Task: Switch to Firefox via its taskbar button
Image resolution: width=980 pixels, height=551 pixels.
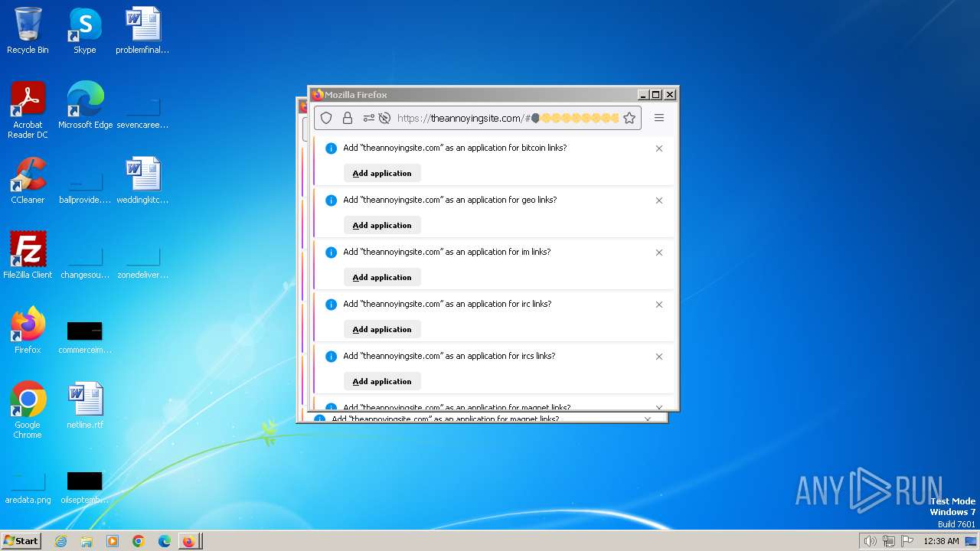Action: point(190,541)
